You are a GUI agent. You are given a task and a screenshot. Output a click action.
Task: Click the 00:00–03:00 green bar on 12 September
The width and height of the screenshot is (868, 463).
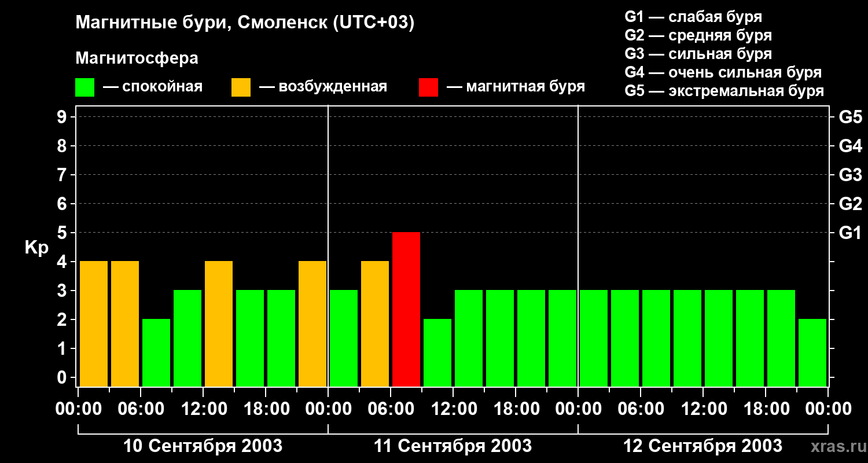coord(594,338)
